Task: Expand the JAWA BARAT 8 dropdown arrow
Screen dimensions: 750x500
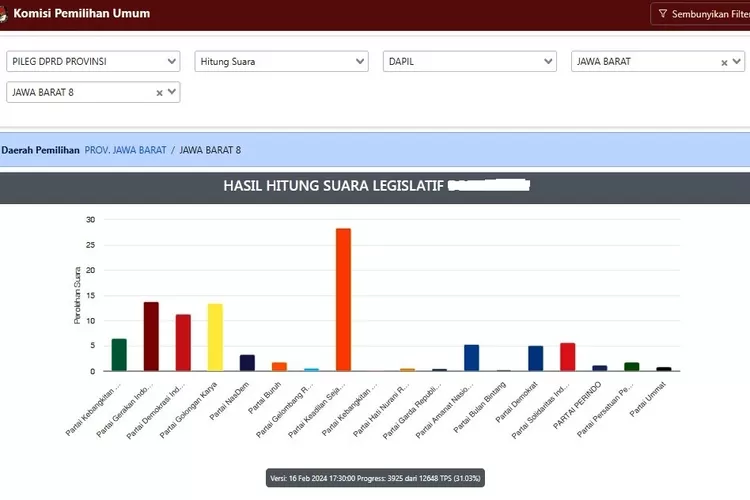Action: point(172,92)
